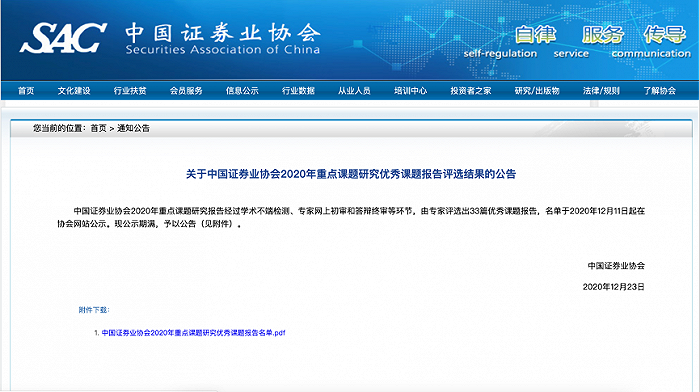700x392 pixels.
Task: Click the announcement body paragraph
Action: (x=351, y=217)
